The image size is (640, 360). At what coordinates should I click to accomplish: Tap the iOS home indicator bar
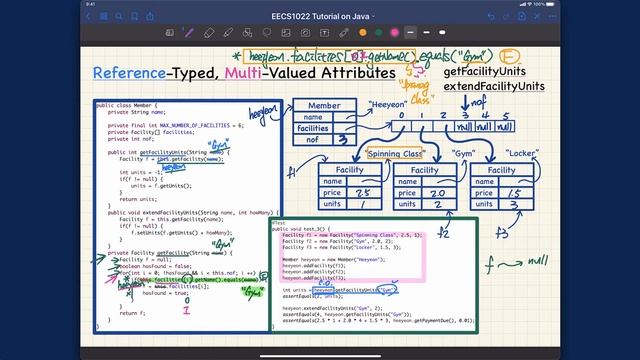[320, 356]
